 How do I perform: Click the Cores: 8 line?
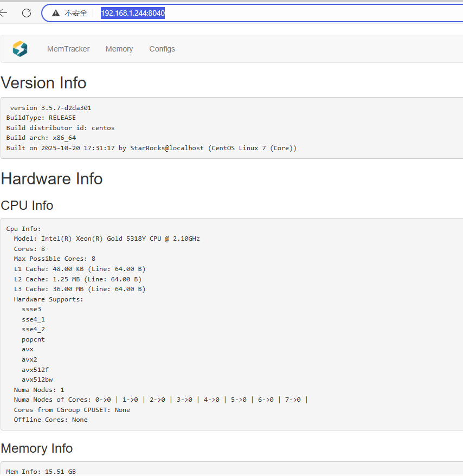coord(29,249)
